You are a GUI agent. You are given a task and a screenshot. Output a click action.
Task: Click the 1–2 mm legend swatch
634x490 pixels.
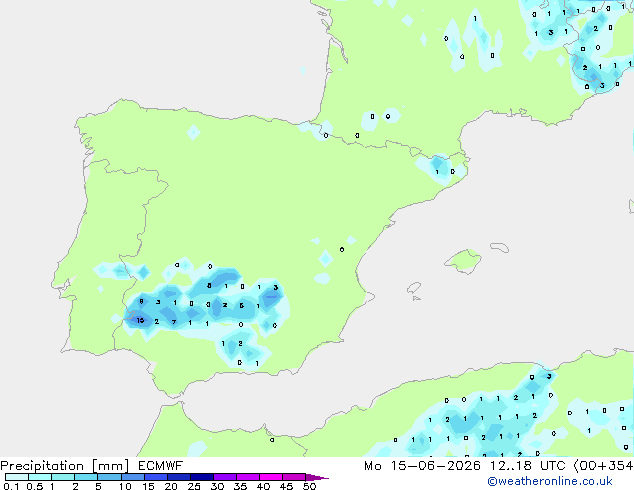point(63,477)
